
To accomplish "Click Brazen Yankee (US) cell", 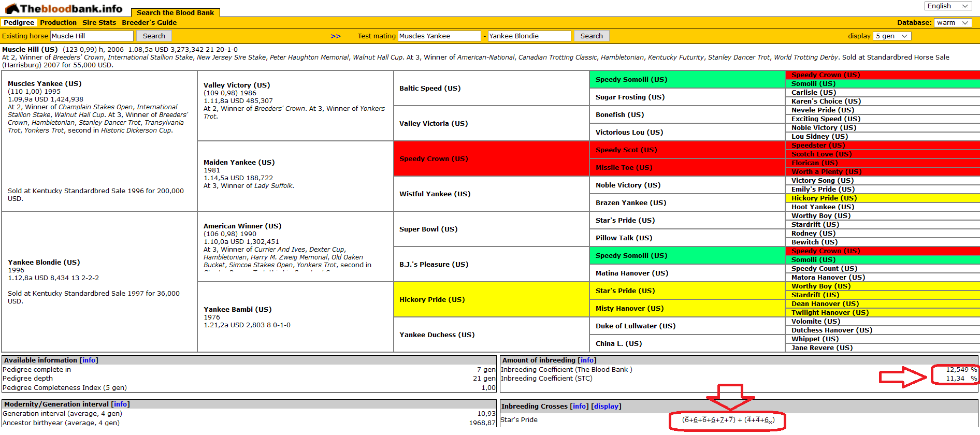I will 687,202.
